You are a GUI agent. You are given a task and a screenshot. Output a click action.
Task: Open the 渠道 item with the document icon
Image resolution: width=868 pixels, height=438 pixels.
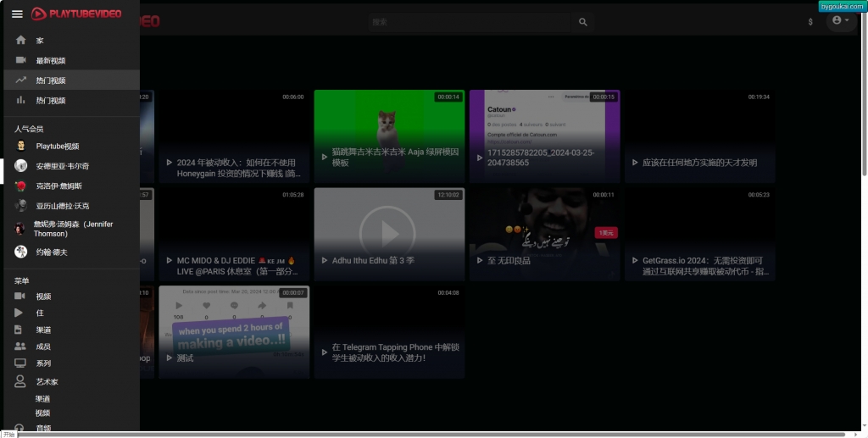tap(21, 330)
